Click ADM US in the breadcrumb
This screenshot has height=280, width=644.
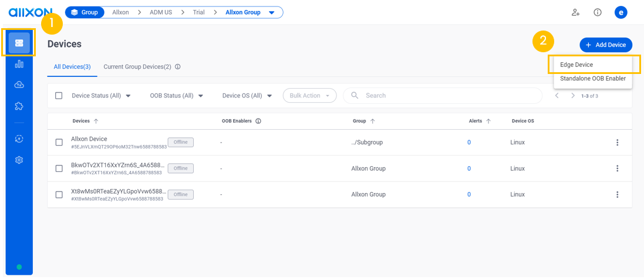[161, 12]
